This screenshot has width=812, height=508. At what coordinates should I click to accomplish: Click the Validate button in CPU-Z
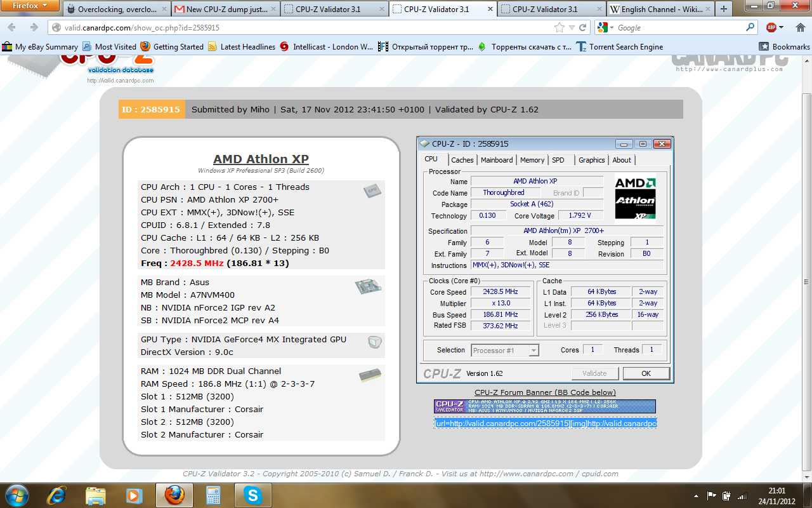(x=594, y=373)
